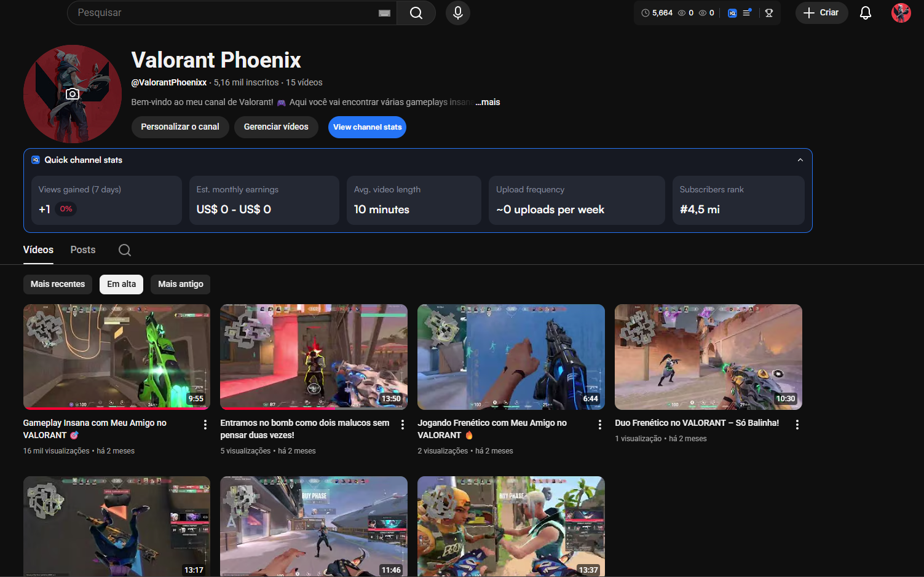Open the notifications bell
Image resolution: width=924 pixels, height=577 pixels.
pos(866,13)
